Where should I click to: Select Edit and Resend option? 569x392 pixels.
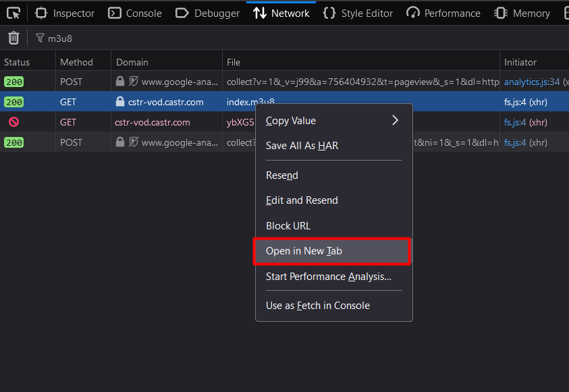pyautogui.click(x=302, y=200)
